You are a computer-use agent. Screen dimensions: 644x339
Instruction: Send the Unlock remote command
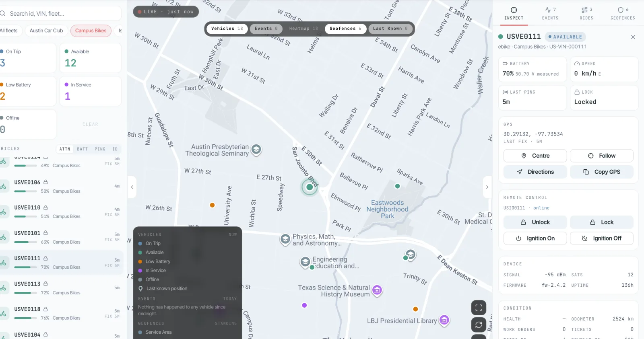coord(535,222)
